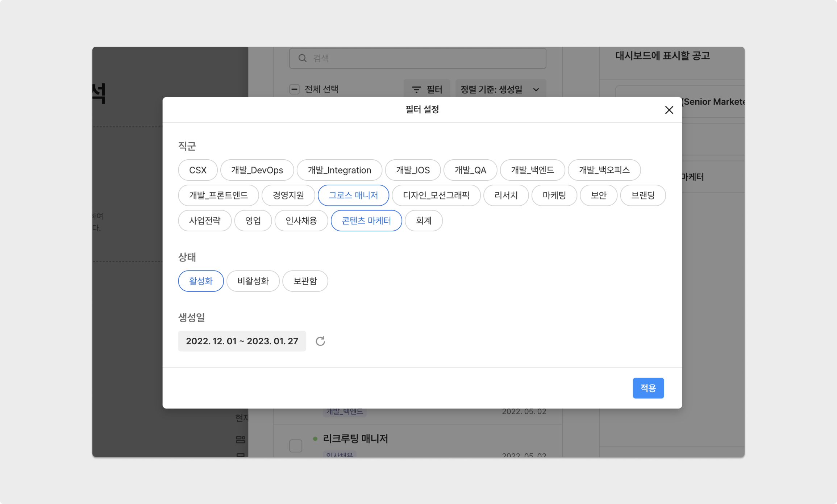Select the 비활성화 status chip
Viewport: 837px width, 504px height.
(253, 281)
